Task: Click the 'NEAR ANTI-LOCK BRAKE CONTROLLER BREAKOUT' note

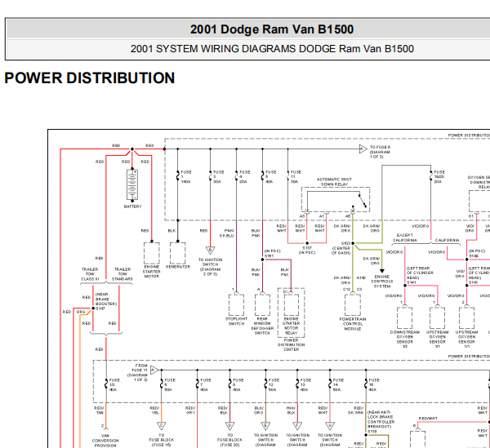Action: pos(381,419)
